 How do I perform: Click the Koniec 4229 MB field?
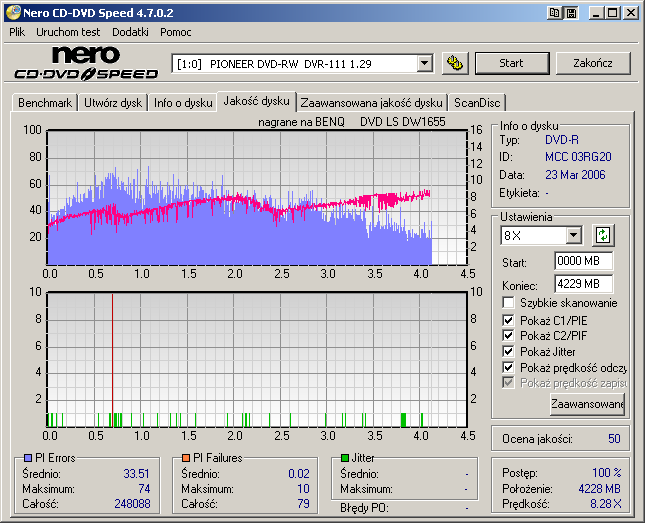tap(583, 284)
